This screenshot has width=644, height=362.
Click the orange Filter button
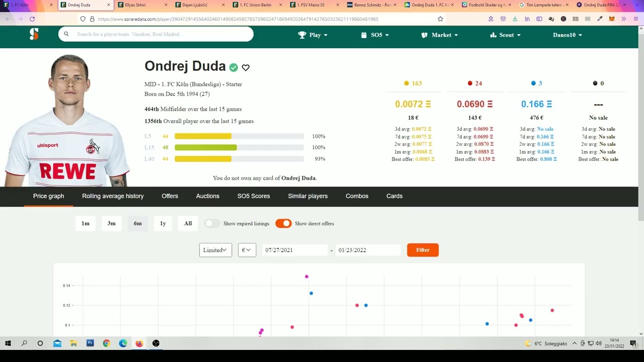[423, 250]
